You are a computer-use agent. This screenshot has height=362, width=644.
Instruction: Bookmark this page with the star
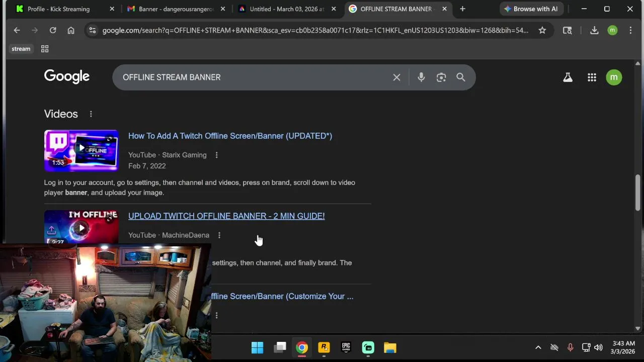(x=542, y=30)
